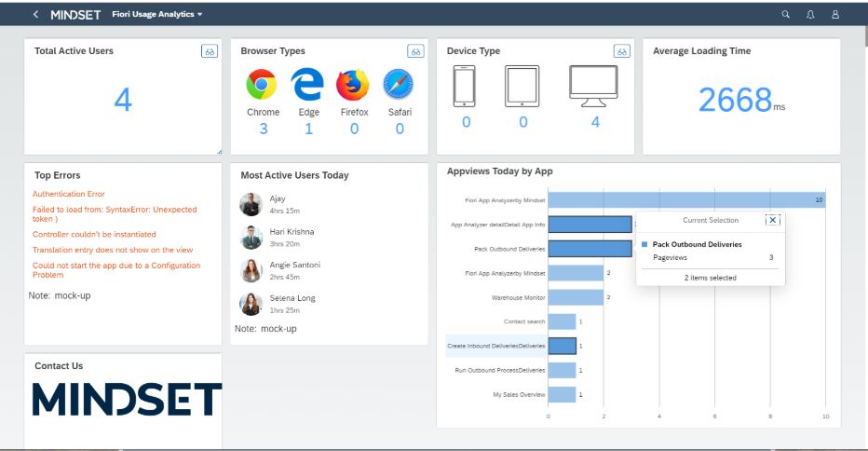
Task: Click Pack Outbound Deliveries legend swatch
Action: click(x=644, y=244)
